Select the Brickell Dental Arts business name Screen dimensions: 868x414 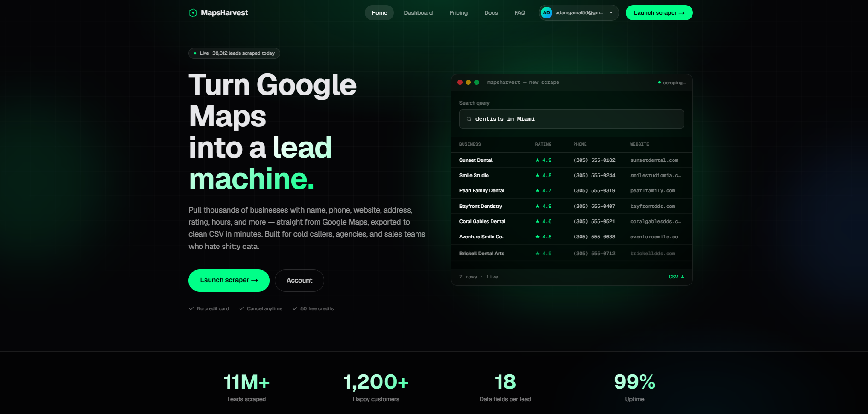point(482,254)
